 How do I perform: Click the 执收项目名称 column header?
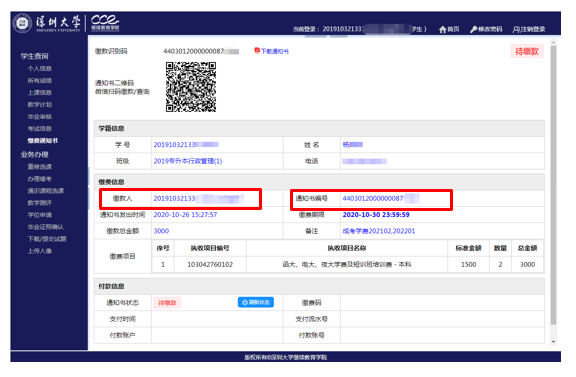point(347,248)
